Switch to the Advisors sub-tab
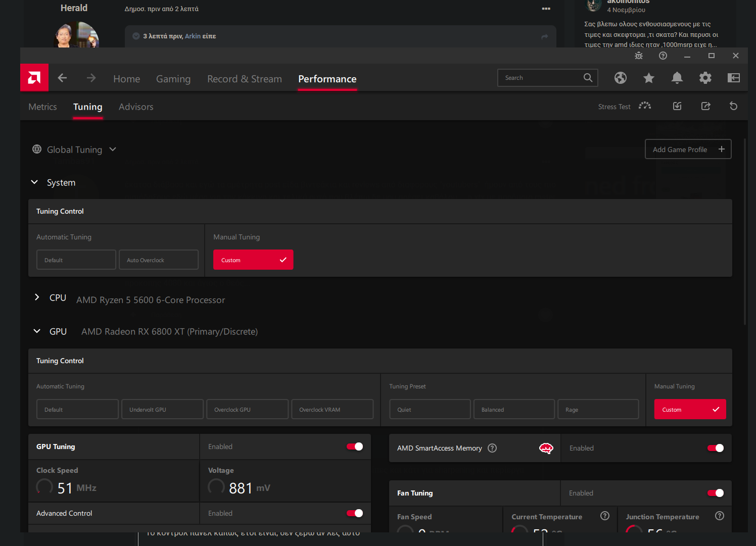756x546 pixels. coord(136,107)
